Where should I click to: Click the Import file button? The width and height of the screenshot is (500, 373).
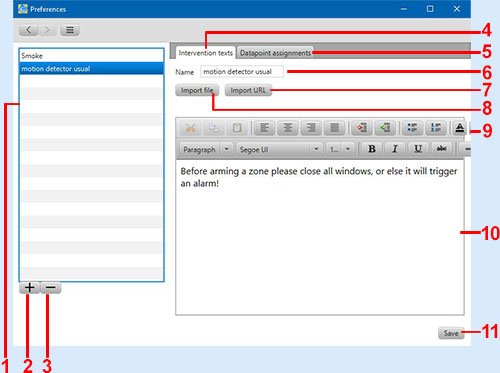pos(197,90)
